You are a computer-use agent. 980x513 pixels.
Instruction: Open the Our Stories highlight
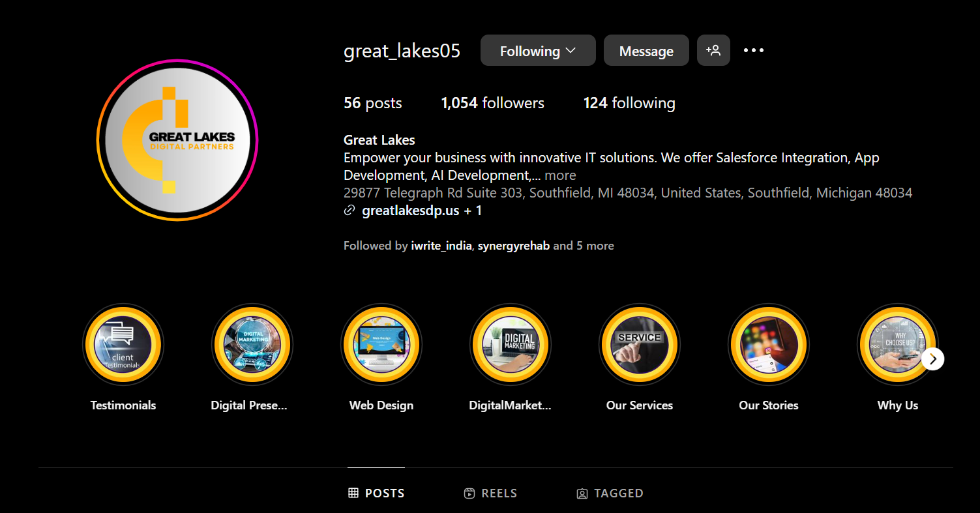tap(769, 344)
